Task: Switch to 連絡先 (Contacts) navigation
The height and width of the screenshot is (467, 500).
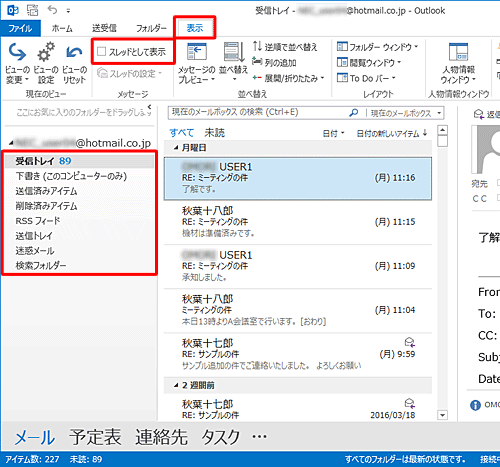Action: (x=161, y=437)
